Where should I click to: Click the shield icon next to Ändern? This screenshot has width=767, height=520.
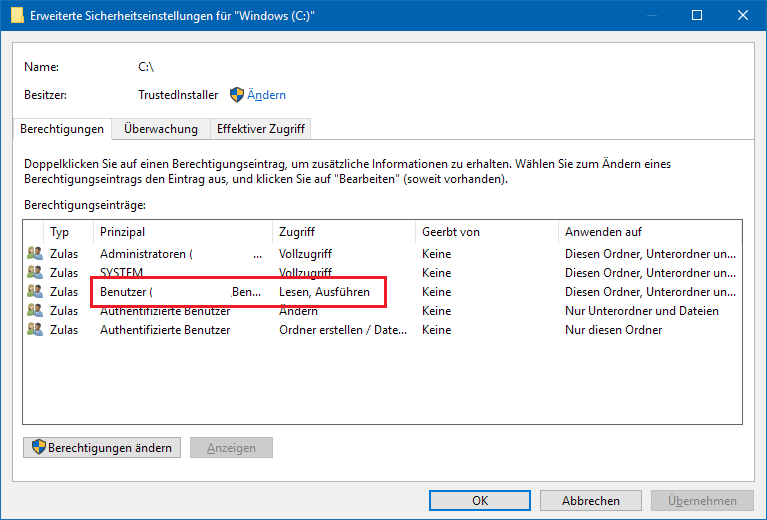pos(237,94)
